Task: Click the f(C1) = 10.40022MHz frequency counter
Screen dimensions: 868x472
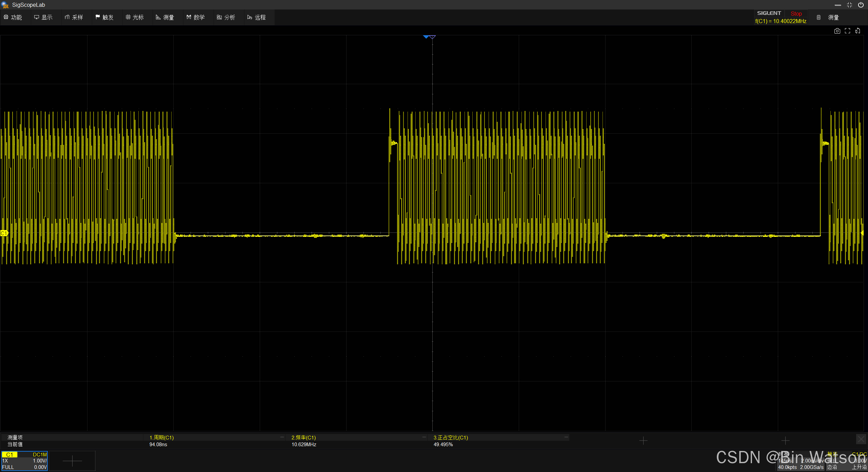Action: [781, 21]
